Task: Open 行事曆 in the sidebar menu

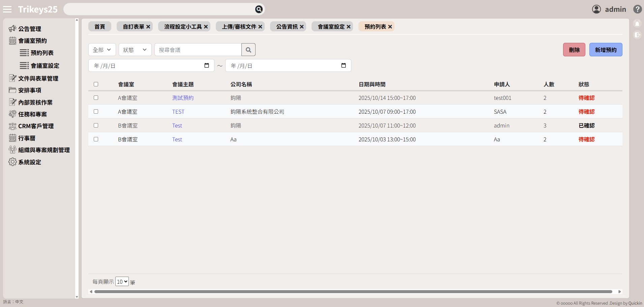Action: 27,138
